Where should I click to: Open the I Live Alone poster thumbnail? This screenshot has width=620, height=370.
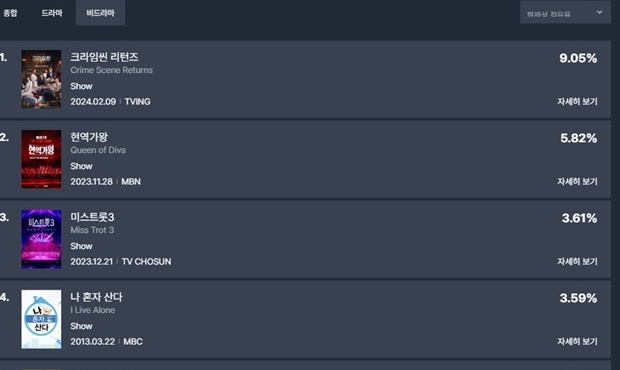pos(41,319)
